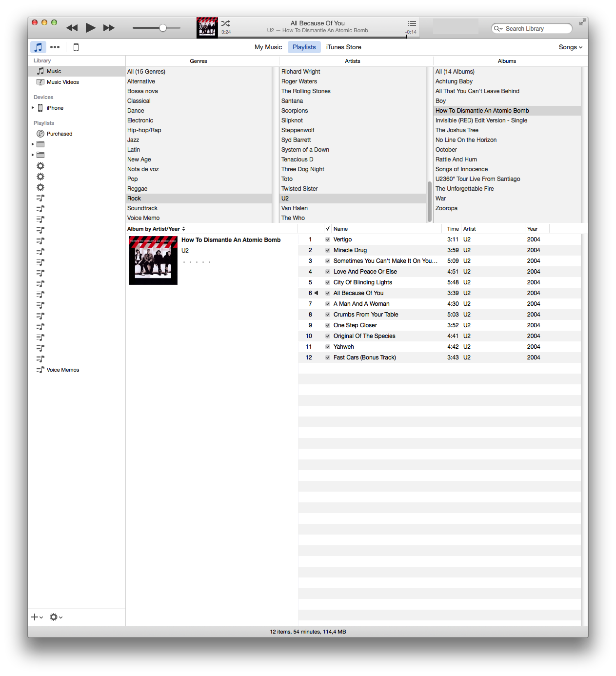Switch to the My Music tab
This screenshot has width=616, height=676.
[x=268, y=47]
